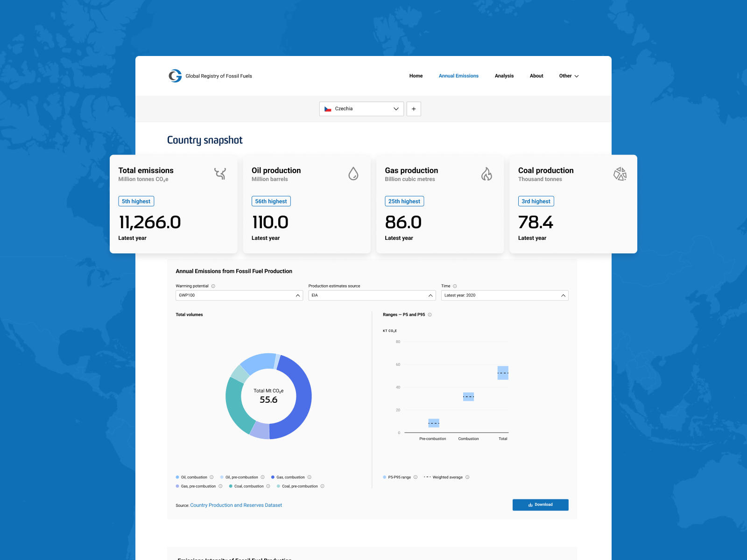This screenshot has width=747, height=560.
Task: Click the Warming potential info icon
Action: [x=213, y=286]
